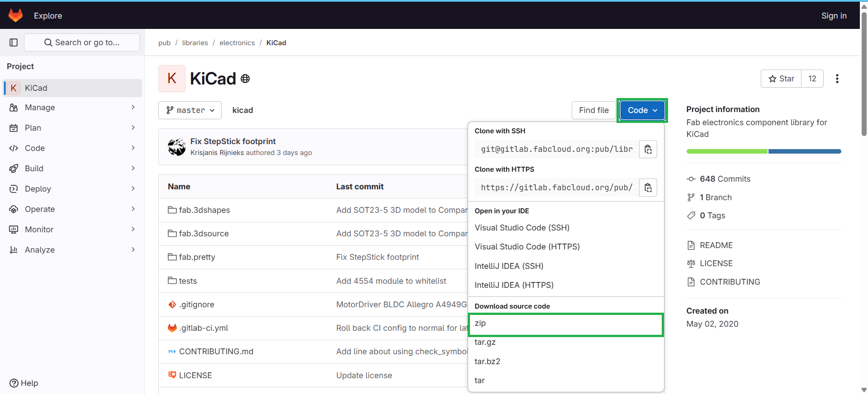Click the CONTRIBUTING document icon in sidebar
Viewport: 868px width, 394px height.
click(691, 282)
